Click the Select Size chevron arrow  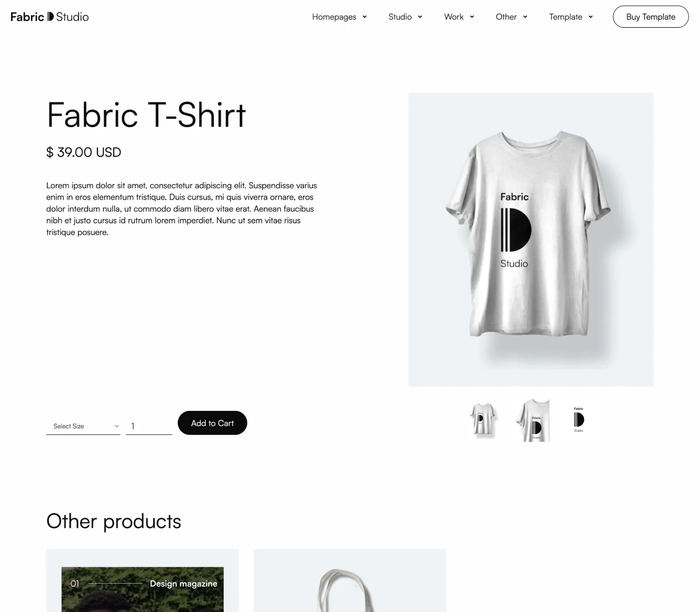[x=117, y=426]
